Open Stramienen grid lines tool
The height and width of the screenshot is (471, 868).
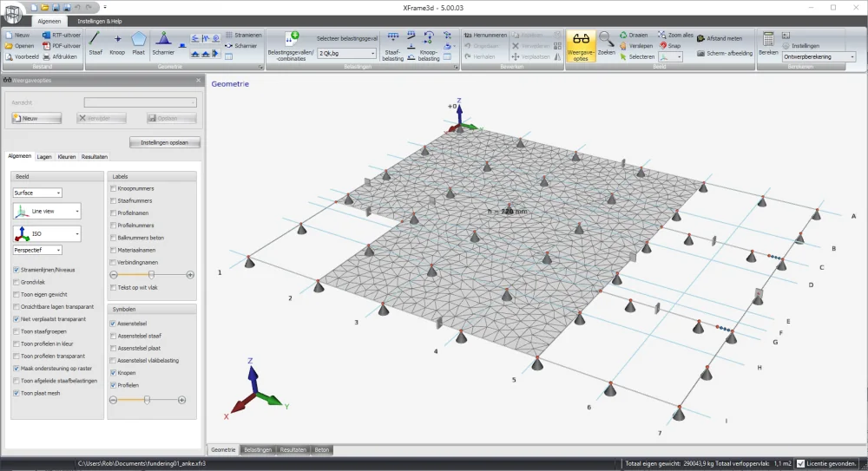tap(244, 35)
